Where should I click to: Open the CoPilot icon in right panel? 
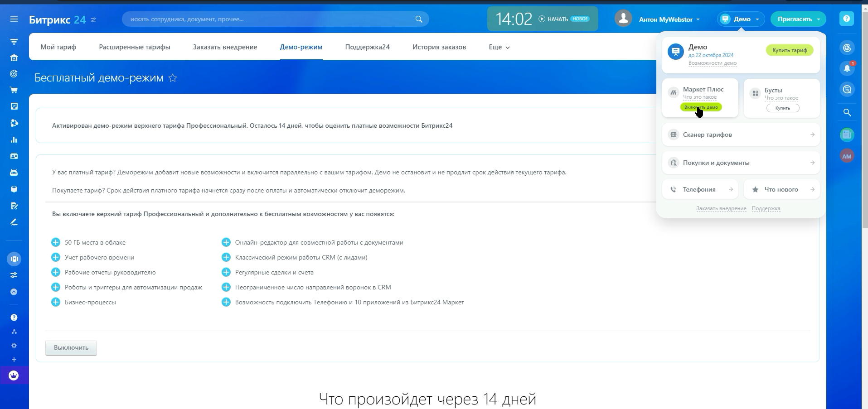(x=847, y=48)
